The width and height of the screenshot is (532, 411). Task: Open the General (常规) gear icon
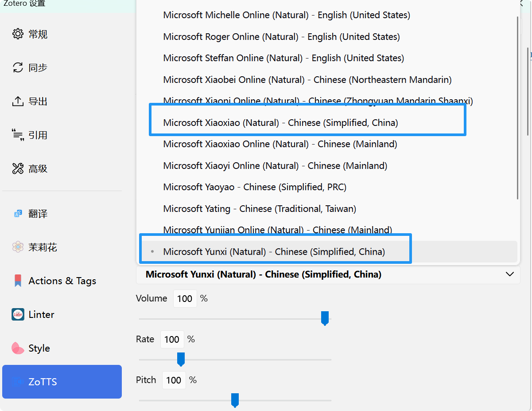[18, 34]
